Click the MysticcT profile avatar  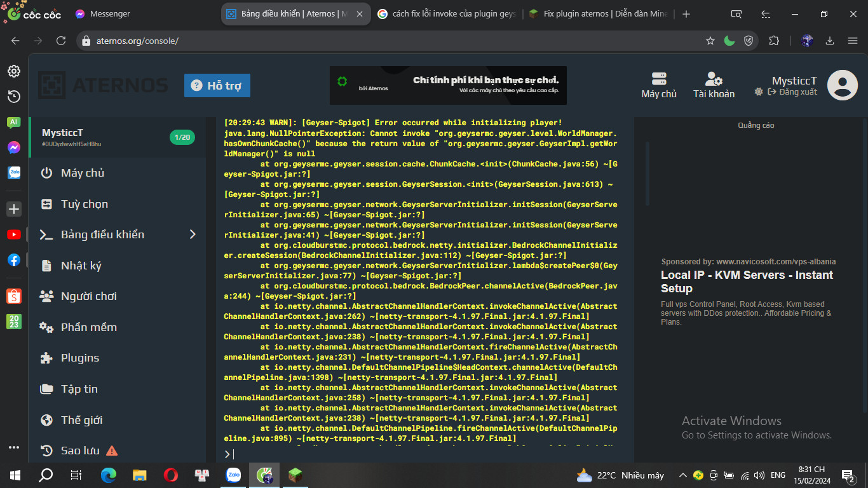(842, 85)
